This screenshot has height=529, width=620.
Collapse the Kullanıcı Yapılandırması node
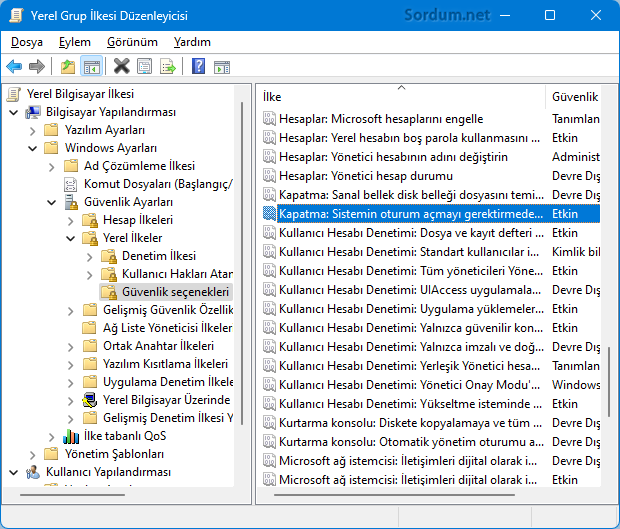(13, 472)
